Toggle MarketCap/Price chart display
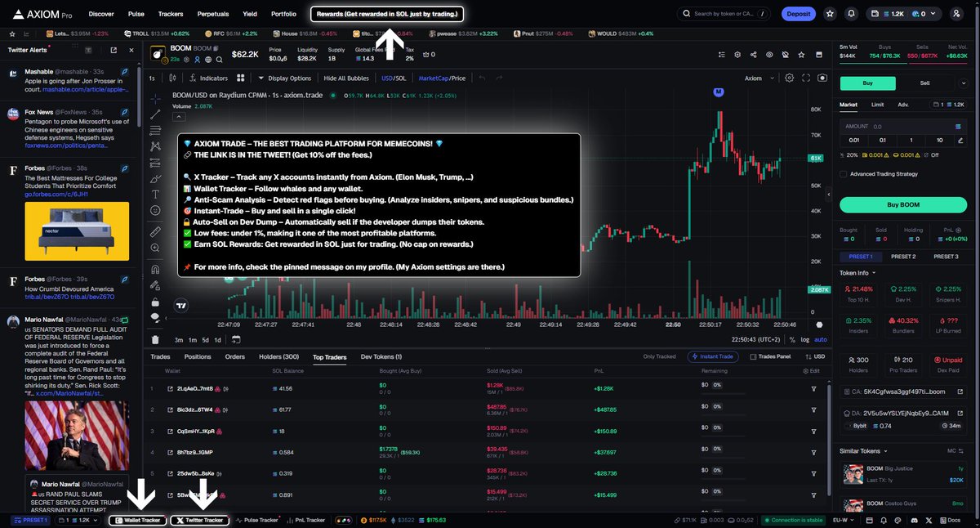 (x=442, y=78)
